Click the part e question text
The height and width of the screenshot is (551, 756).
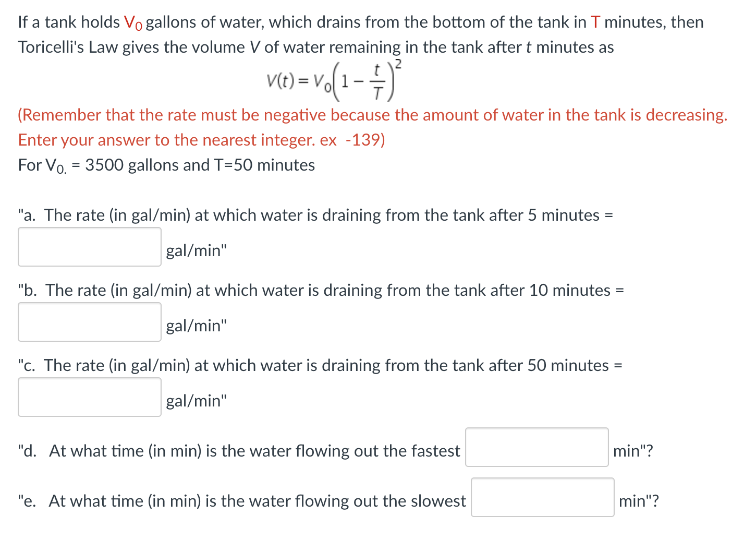click(240, 500)
